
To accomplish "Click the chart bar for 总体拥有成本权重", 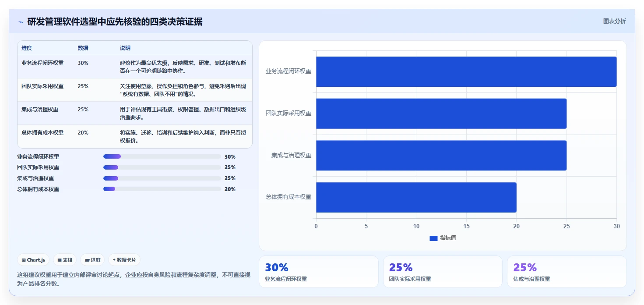I will tap(416, 197).
